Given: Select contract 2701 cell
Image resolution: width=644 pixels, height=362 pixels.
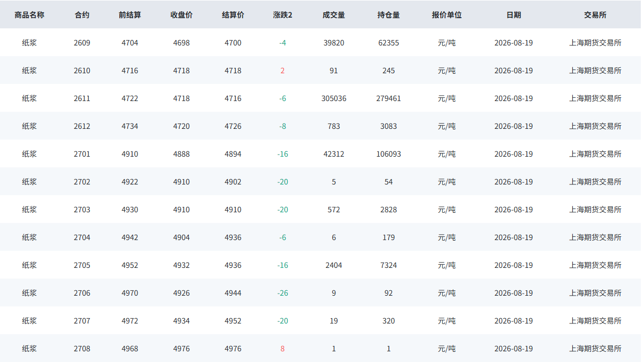Looking at the screenshot, I should pos(82,154).
